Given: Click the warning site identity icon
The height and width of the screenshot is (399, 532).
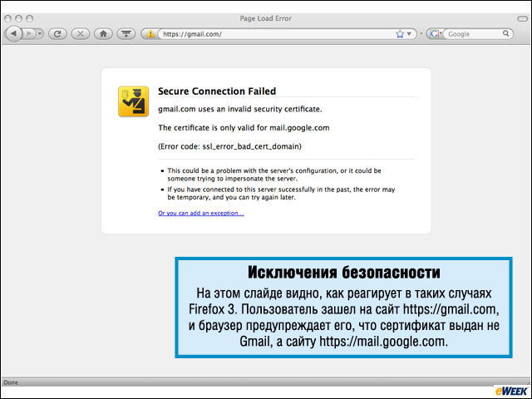Looking at the screenshot, I should [150, 34].
